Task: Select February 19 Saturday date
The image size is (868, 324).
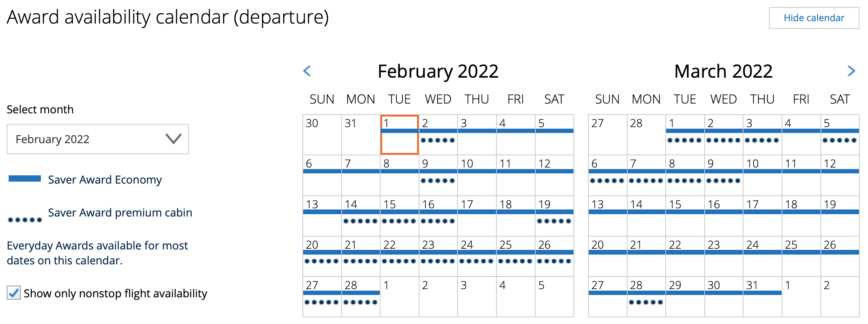Action: 555,216
